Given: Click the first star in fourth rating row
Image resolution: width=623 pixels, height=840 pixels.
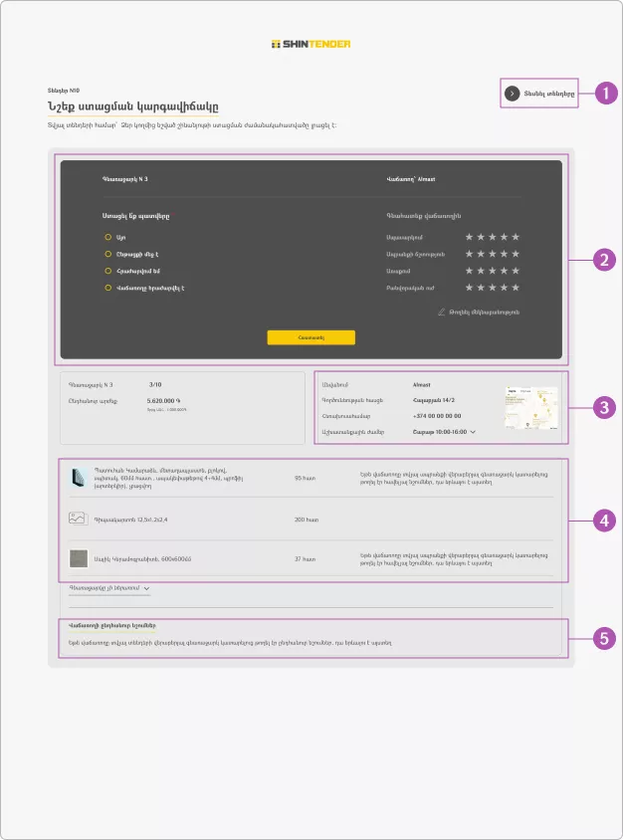Looking at the screenshot, I should [470, 288].
